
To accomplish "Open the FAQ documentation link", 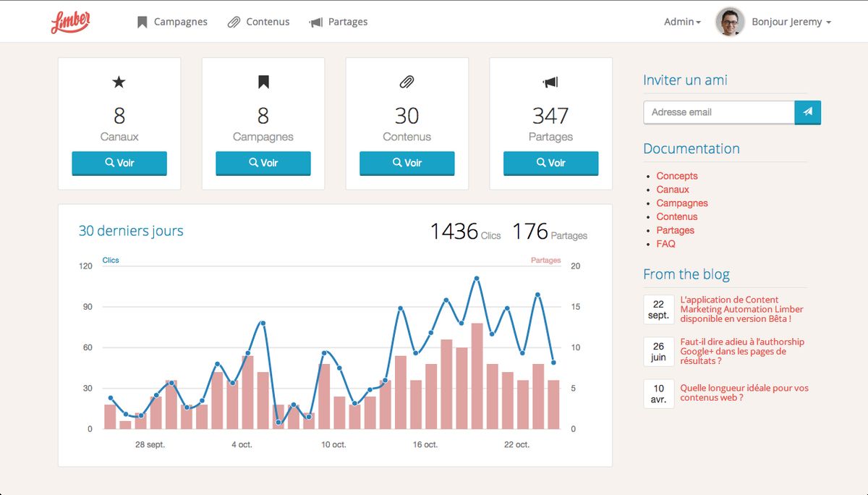I will pyautogui.click(x=665, y=244).
